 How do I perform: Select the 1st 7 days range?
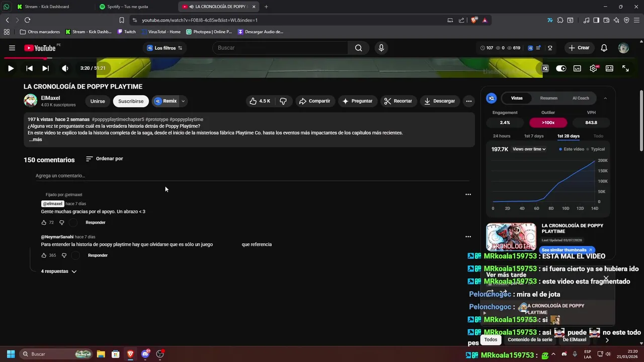point(534,136)
